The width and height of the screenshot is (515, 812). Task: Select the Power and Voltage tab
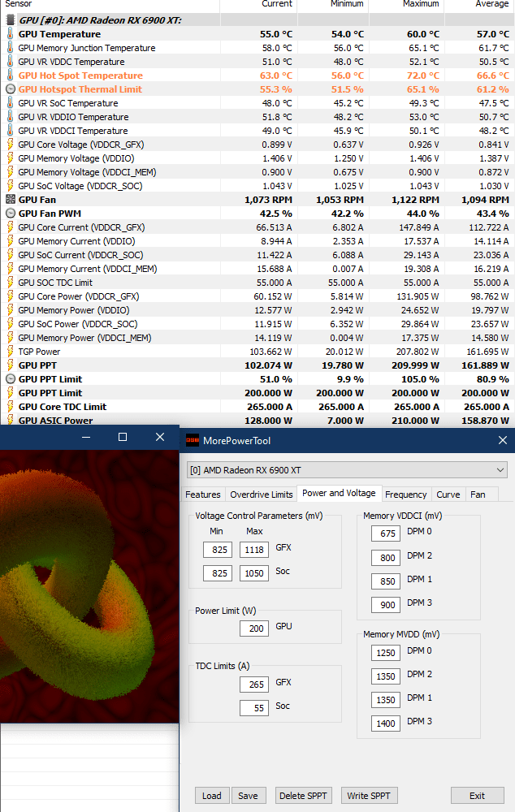pyautogui.click(x=339, y=493)
